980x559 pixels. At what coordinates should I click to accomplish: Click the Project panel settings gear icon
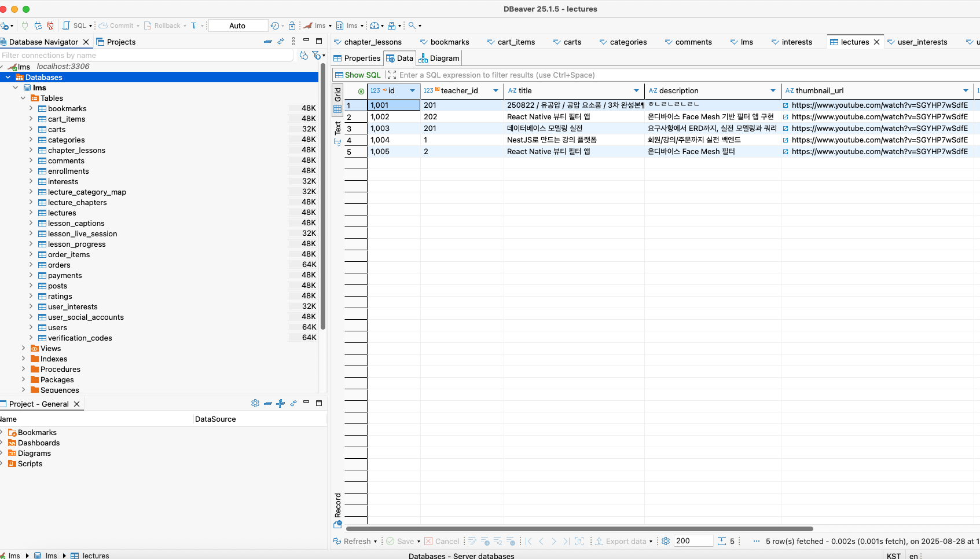pyautogui.click(x=255, y=403)
